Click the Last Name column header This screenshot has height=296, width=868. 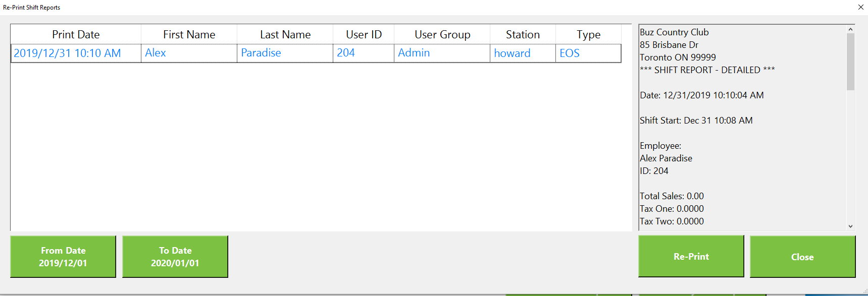click(285, 34)
